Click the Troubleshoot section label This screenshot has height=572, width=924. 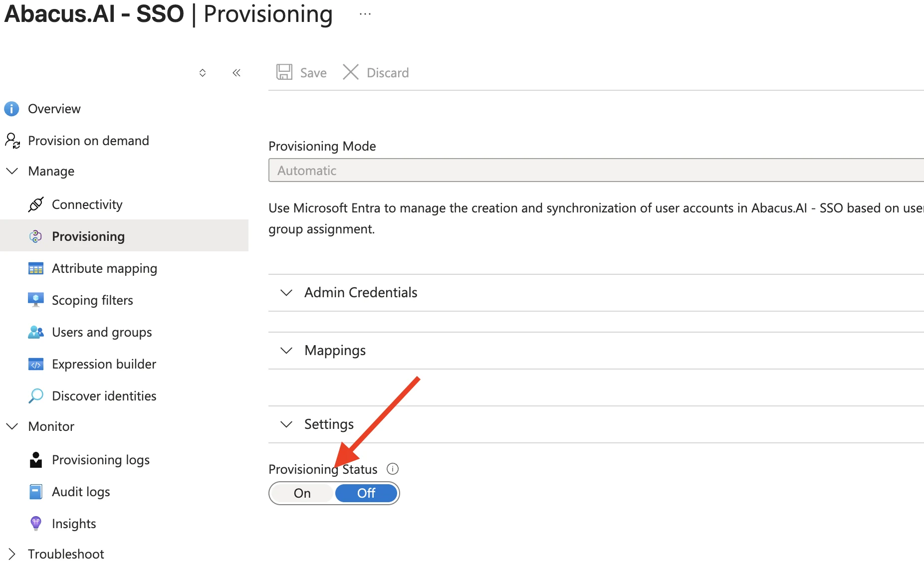pos(66,554)
